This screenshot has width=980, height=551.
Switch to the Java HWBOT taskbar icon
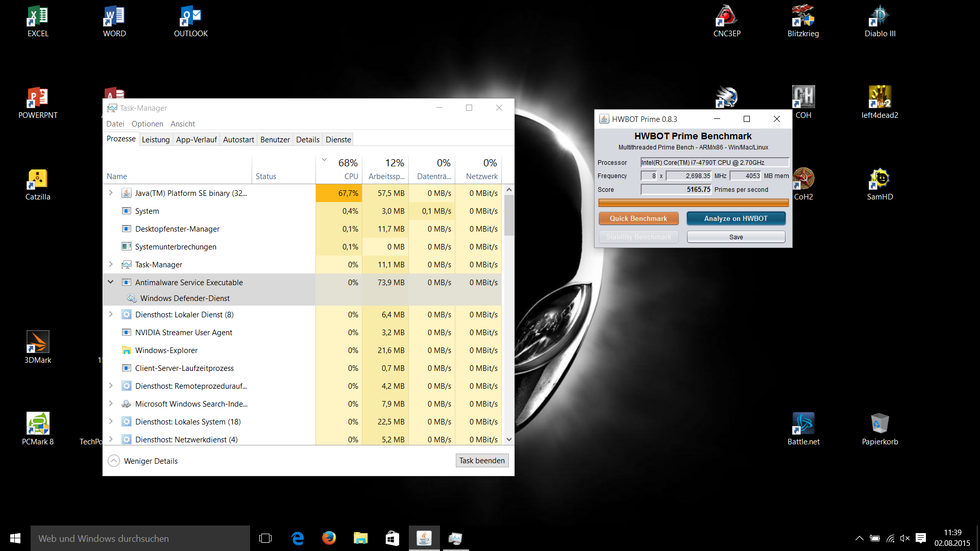tap(424, 538)
